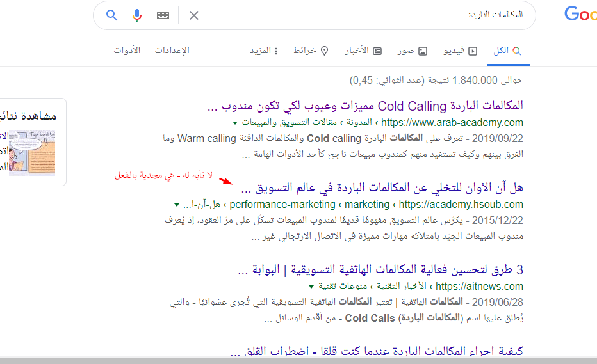Image resolution: width=597 pixels, height=364 pixels.
Task: Click the blue search magnifier icon
Action: [111, 15]
